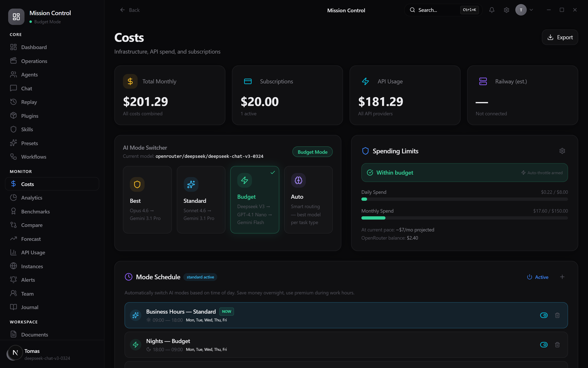
Task: Click the Forecast trend icon
Action: (x=14, y=239)
